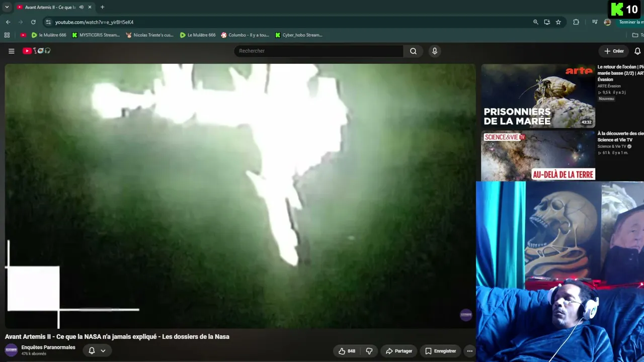
Task: Open the Columbo - Il y a tou... bookmark
Action: (x=245, y=35)
